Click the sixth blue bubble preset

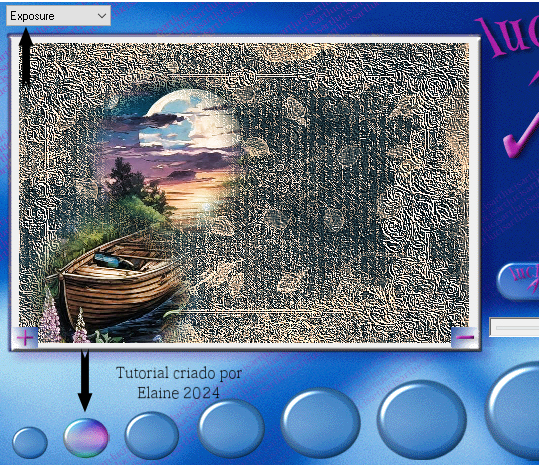422,420
